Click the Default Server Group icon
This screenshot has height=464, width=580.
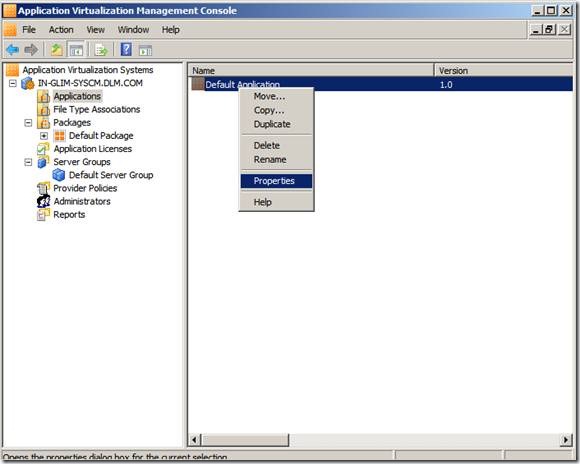point(58,175)
